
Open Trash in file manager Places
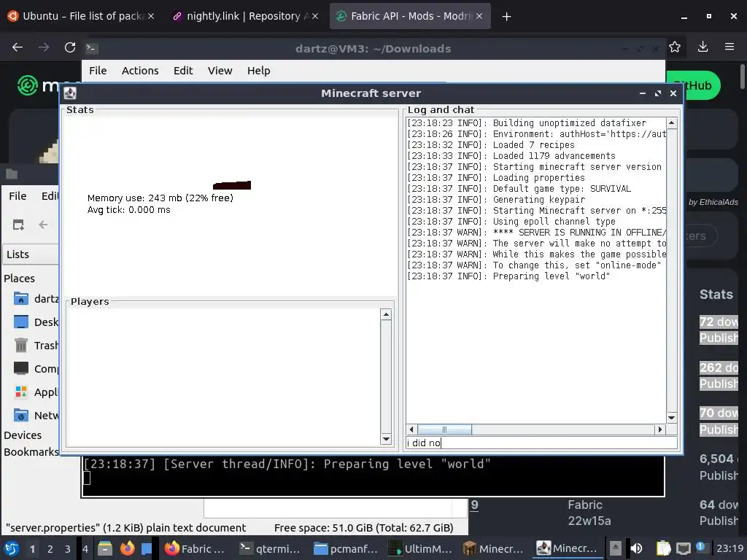36,346
